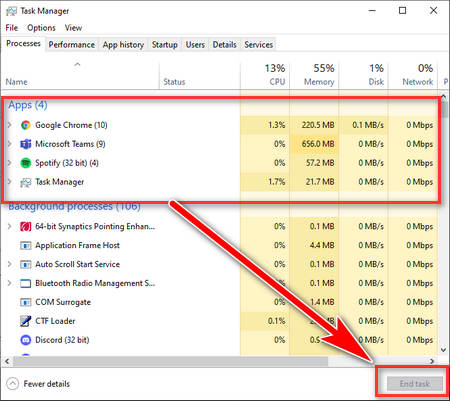
Task: Sort by the Memory column header
Action: [314, 75]
